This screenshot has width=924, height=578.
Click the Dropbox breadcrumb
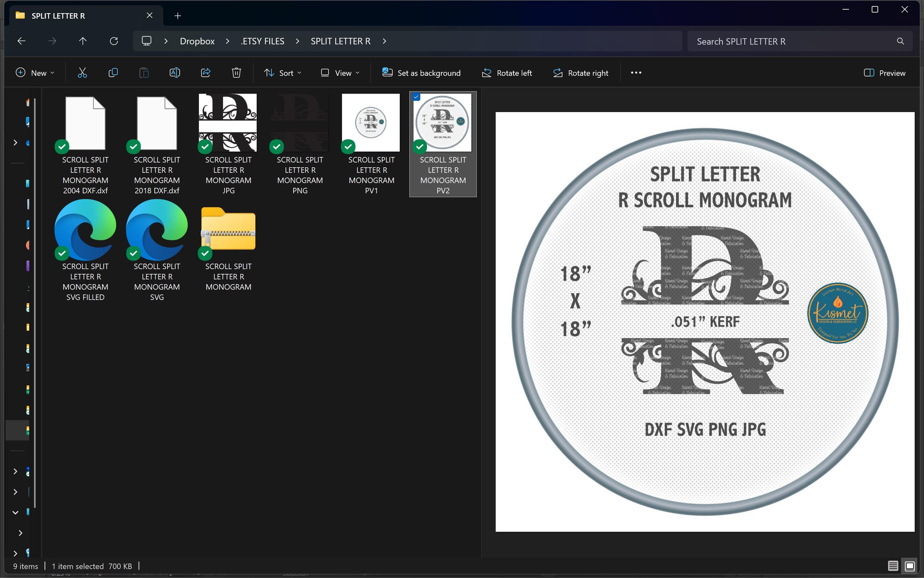[197, 41]
